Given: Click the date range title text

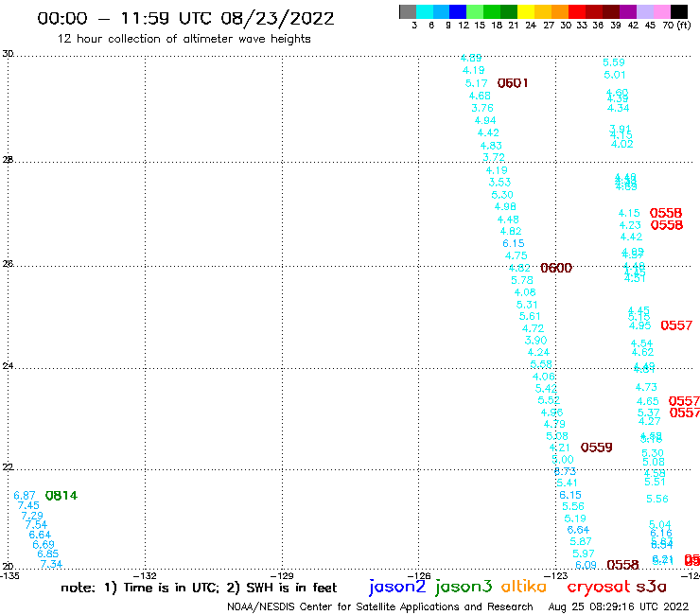Looking at the screenshot, I should (x=185, y=19).
